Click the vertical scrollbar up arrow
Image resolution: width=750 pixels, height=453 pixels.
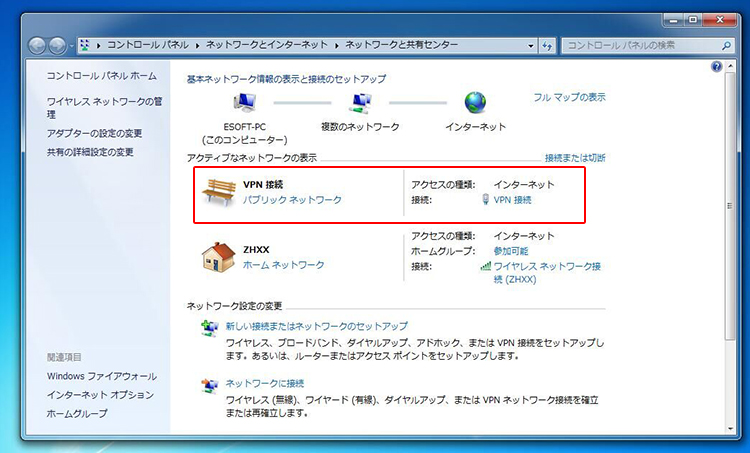click(x=730, y=66)
